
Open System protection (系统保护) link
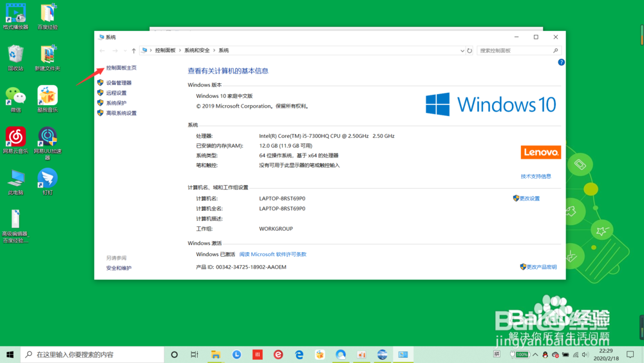(116, 103)
